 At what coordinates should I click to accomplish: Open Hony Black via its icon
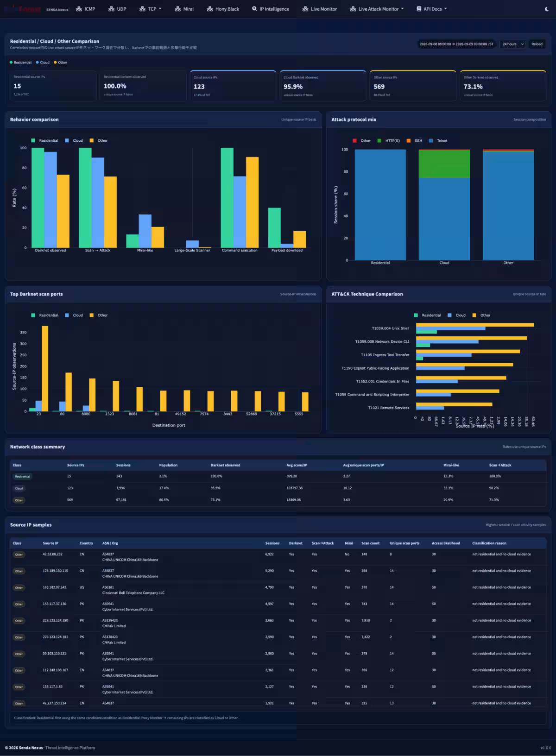[210, 9]
